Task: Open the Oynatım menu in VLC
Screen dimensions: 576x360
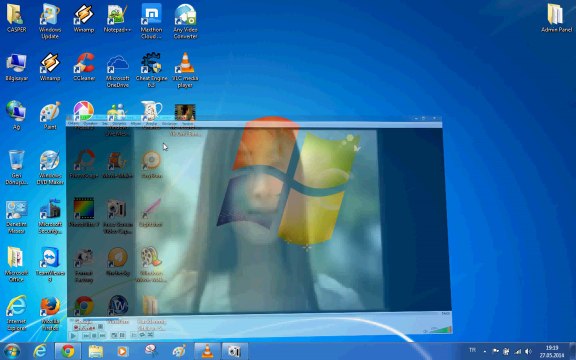Action: click(x=90, y=124)
